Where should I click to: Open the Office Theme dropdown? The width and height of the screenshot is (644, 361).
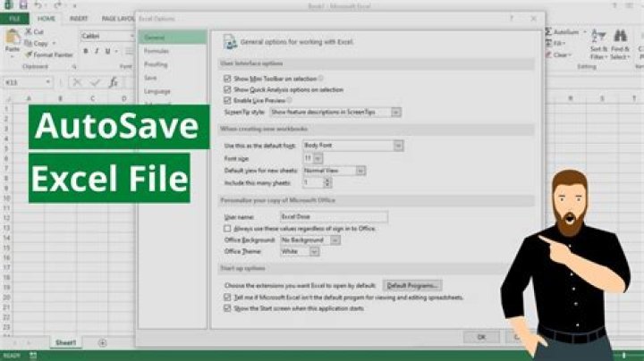314,252
